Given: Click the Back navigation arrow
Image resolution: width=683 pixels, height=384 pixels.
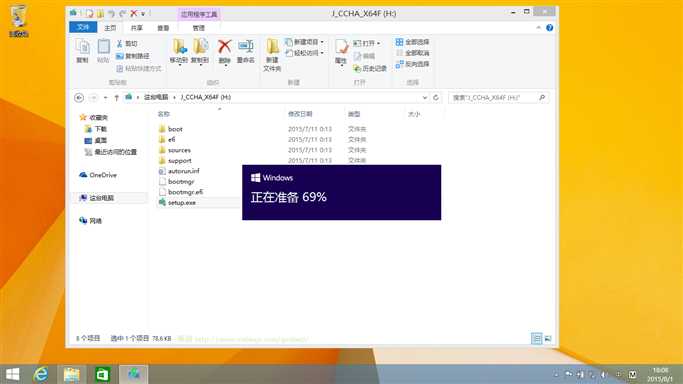Looking at the screenshot, I should [x=79, y=98].
